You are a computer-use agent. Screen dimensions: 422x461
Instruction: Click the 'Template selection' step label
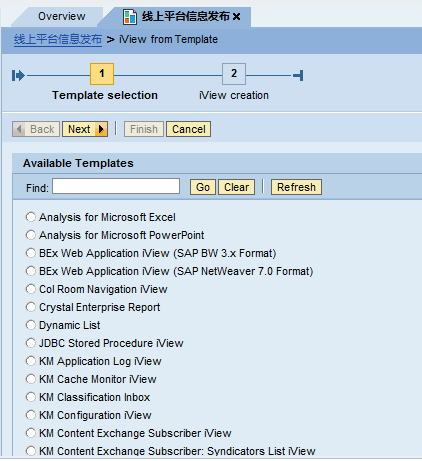click(x=105, y=95)
